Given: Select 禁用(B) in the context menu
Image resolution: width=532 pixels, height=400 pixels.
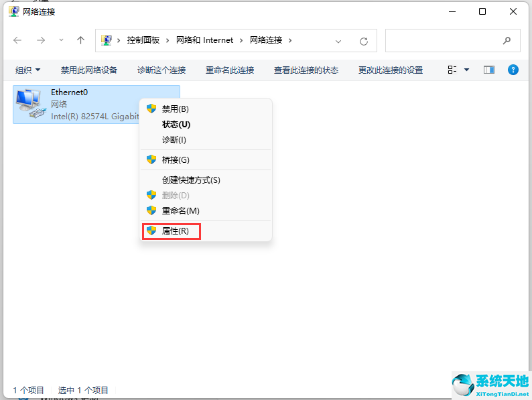Looking at the screenshot, I should [175, 109].
